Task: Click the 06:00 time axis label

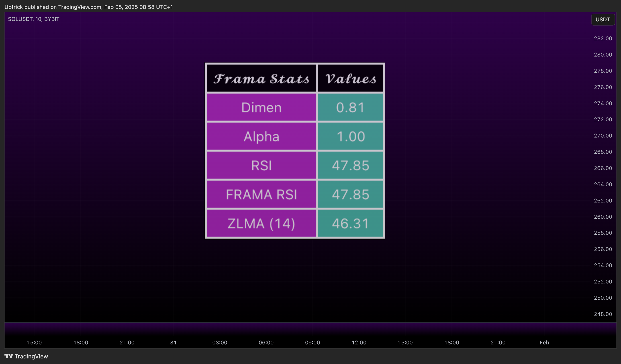Action: click(x=266, y=343)
